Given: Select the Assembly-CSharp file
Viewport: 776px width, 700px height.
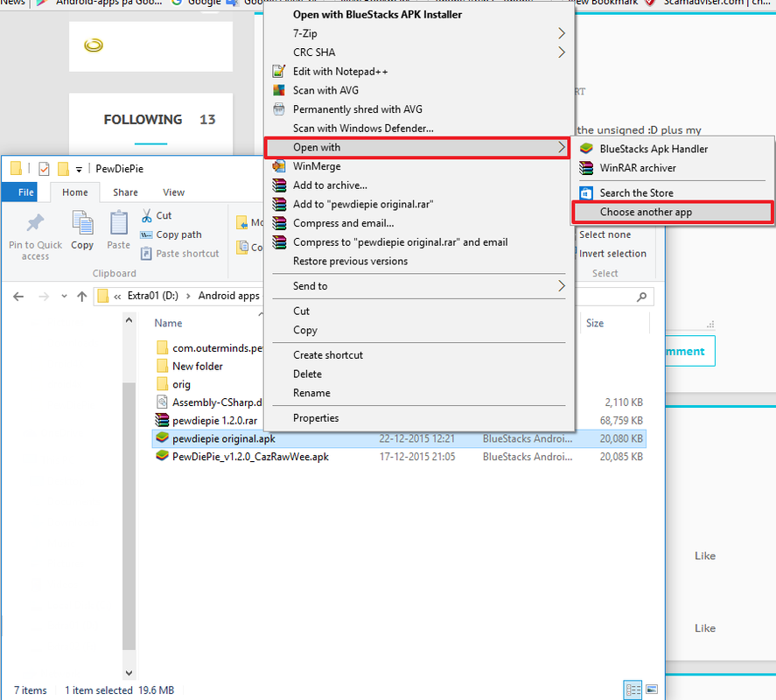Looking at the screenshot, I should 209,402.
